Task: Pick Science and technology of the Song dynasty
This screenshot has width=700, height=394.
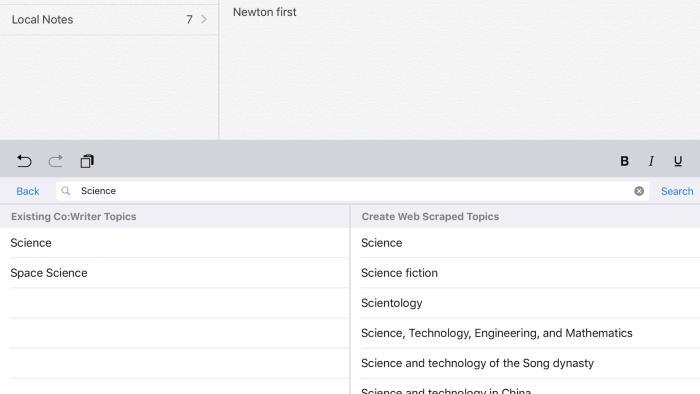Action: point(525,363)
